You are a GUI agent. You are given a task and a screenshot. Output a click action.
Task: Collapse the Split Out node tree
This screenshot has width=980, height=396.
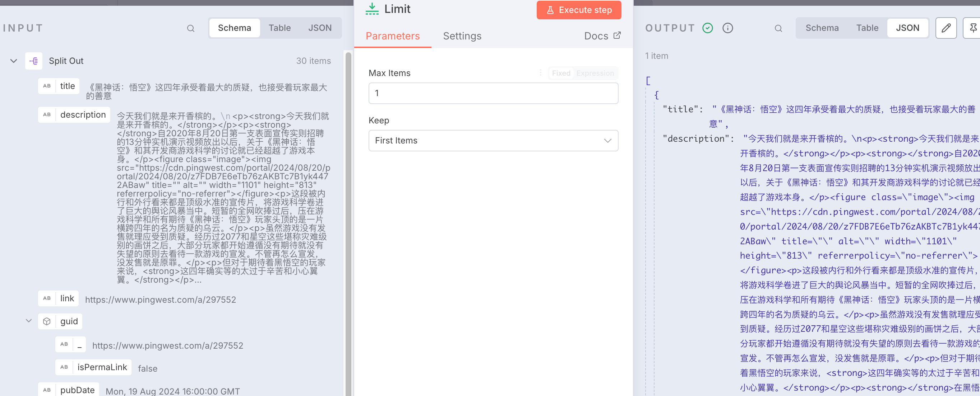14,61
